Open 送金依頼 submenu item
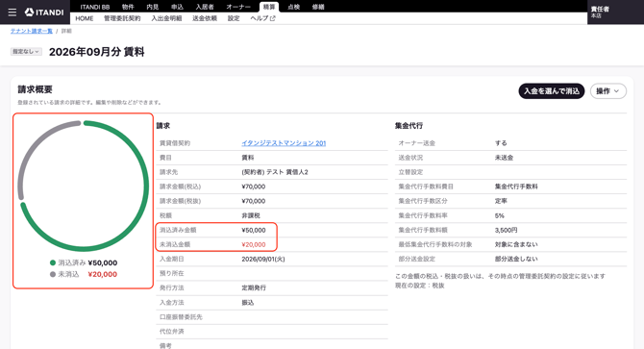 coord(205,18)
